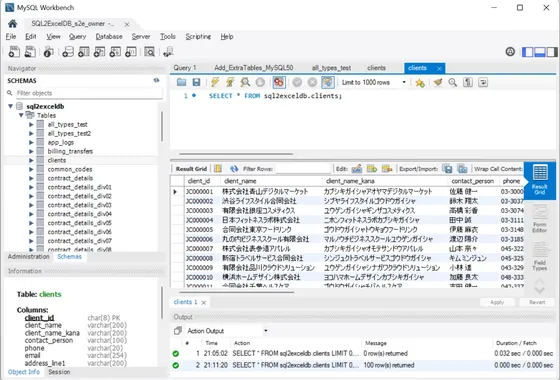The height and width of the screenshot is (380, 560).
Task: Close the clients 1 result tab
Action: (x=204, y=302)
